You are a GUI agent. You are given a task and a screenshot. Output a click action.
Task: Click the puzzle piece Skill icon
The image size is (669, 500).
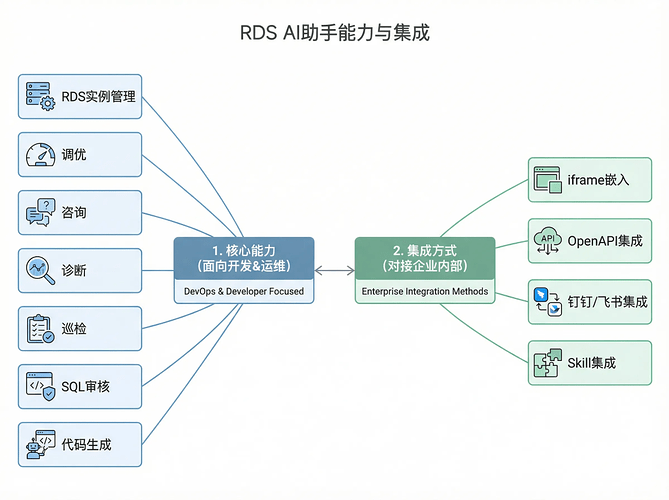click(548, 363)
